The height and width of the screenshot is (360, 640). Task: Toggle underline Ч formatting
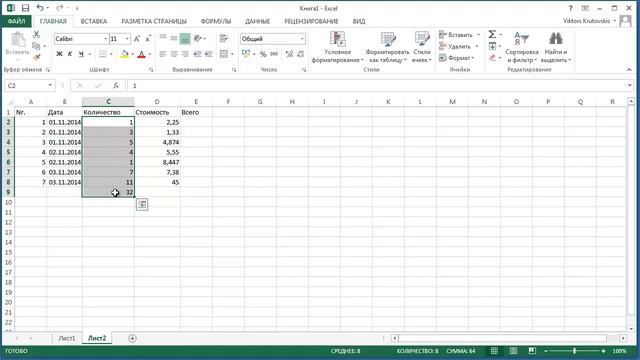pyautogui.click(x=81, y=54)
